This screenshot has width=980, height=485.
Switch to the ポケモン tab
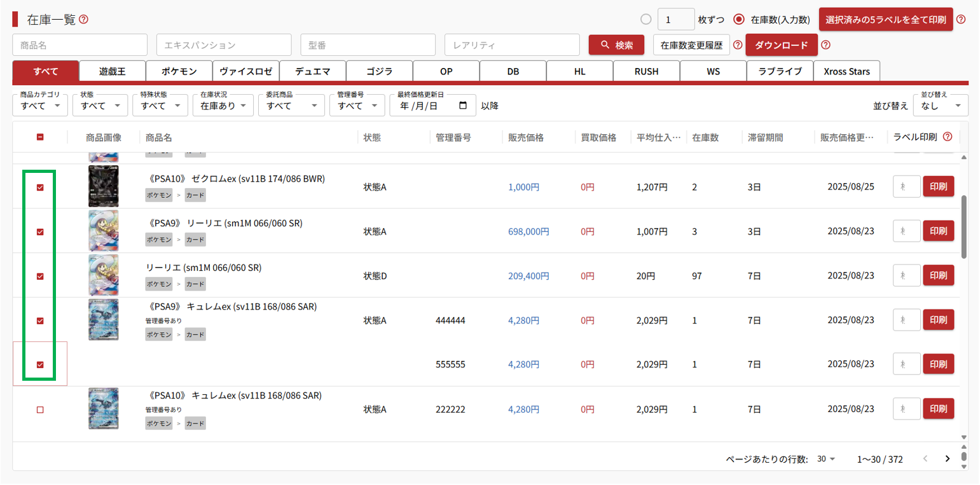pyautogui.click(x=179, y=71)
